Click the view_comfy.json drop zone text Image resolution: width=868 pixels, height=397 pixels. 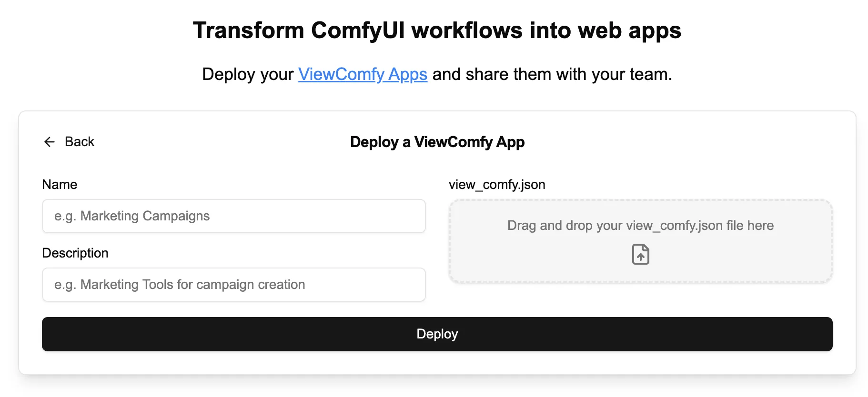[x=640, y=225]
